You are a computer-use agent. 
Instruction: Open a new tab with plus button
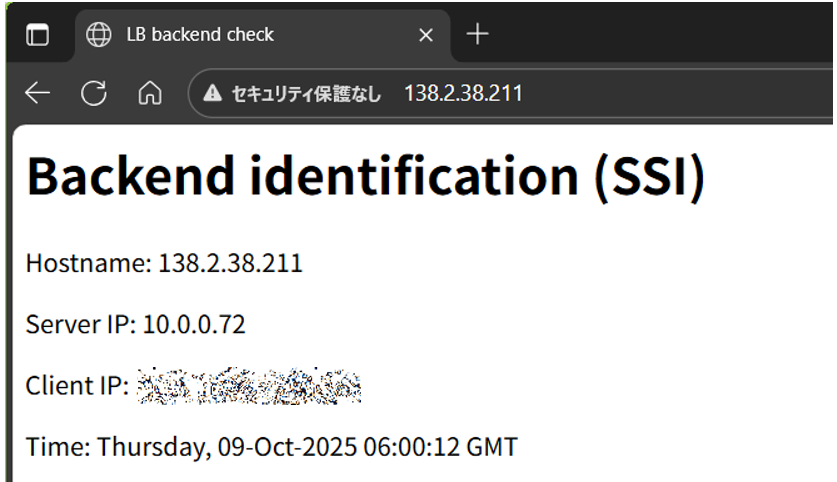click(x=478, y=34)
